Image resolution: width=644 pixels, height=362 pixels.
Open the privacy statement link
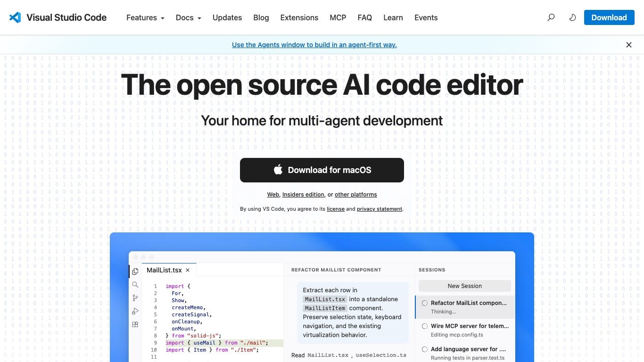pyautogui.click(x=380, y=209)
